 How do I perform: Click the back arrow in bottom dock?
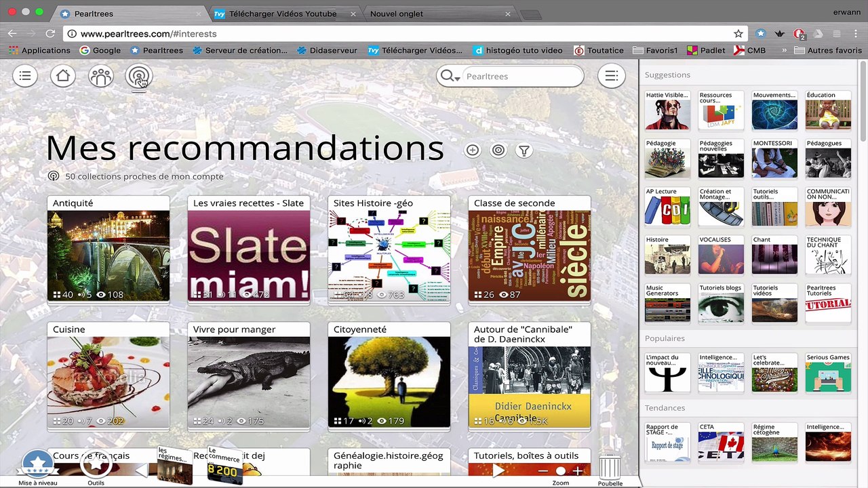pyautogui.click(x=142, y=470)
